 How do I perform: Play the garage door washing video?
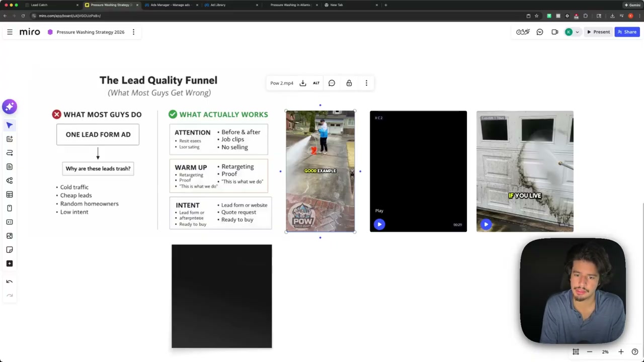486,224
